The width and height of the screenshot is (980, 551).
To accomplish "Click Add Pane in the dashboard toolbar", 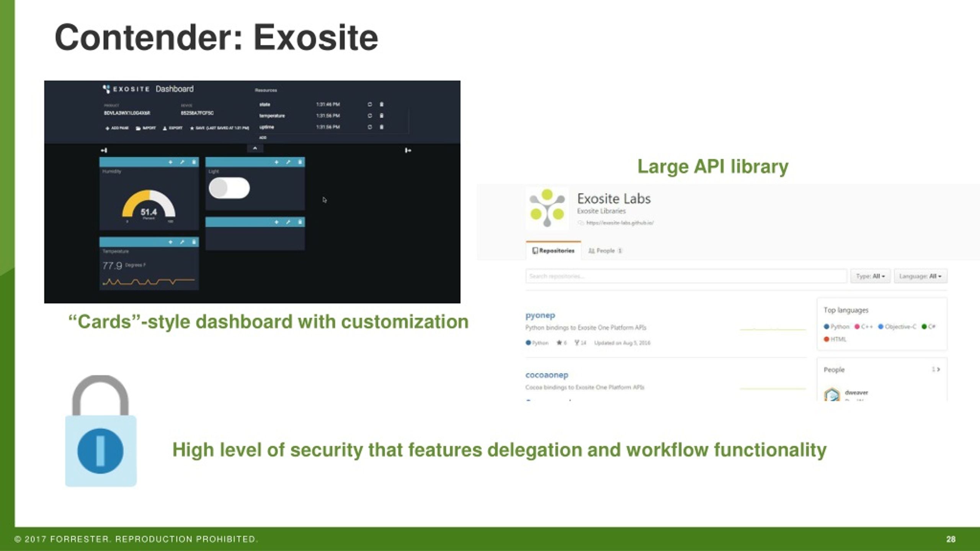I will point(117,128).
